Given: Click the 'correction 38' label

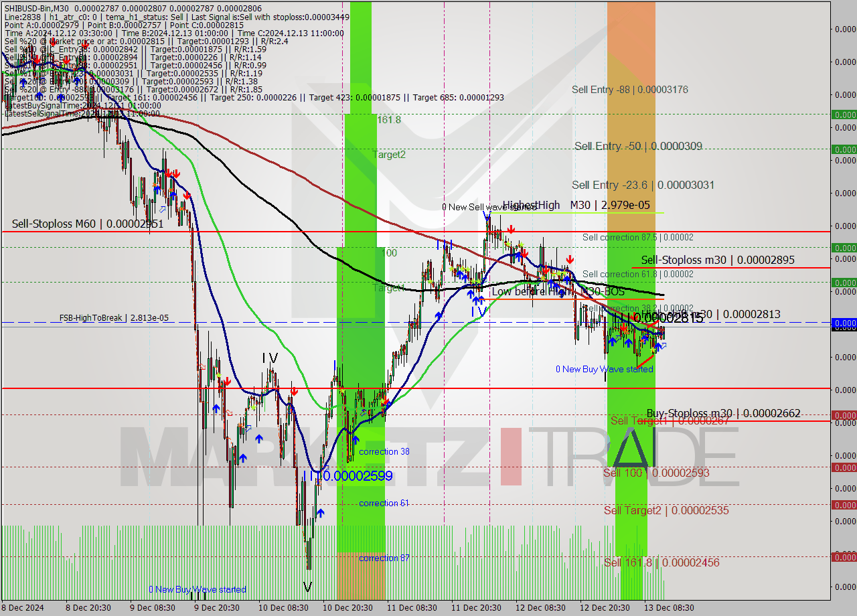Looking at the screenshot, I should 384,452.
